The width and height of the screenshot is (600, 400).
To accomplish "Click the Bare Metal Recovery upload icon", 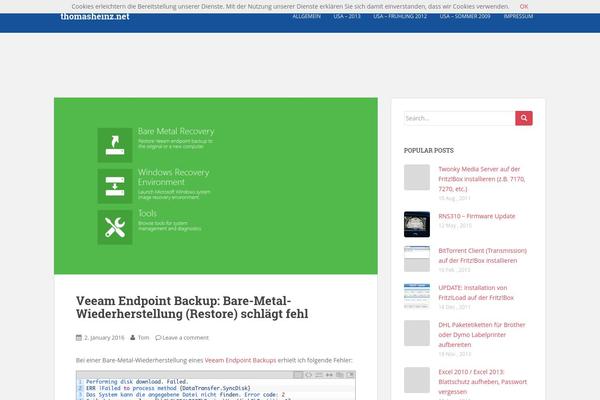I will 115,145.
